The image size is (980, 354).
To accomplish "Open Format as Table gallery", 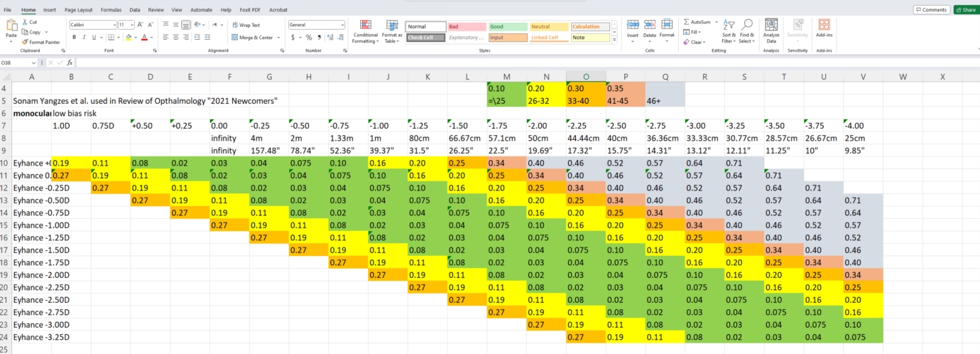I will tap(392, 32).
